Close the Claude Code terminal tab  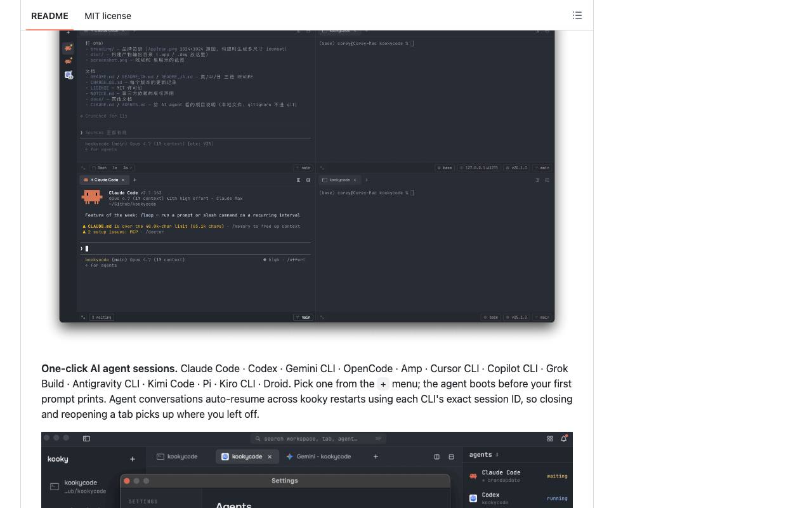123,180
